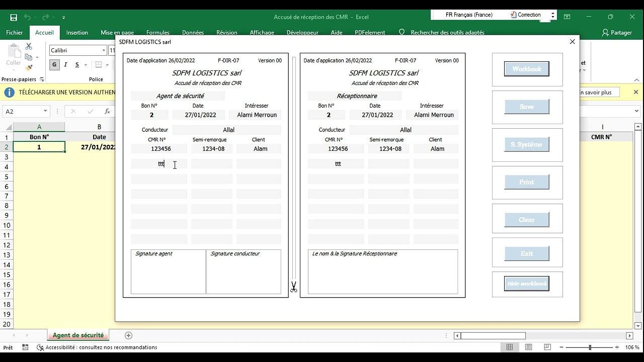Click the info icon on the yellow message bar

coord(9,93)
